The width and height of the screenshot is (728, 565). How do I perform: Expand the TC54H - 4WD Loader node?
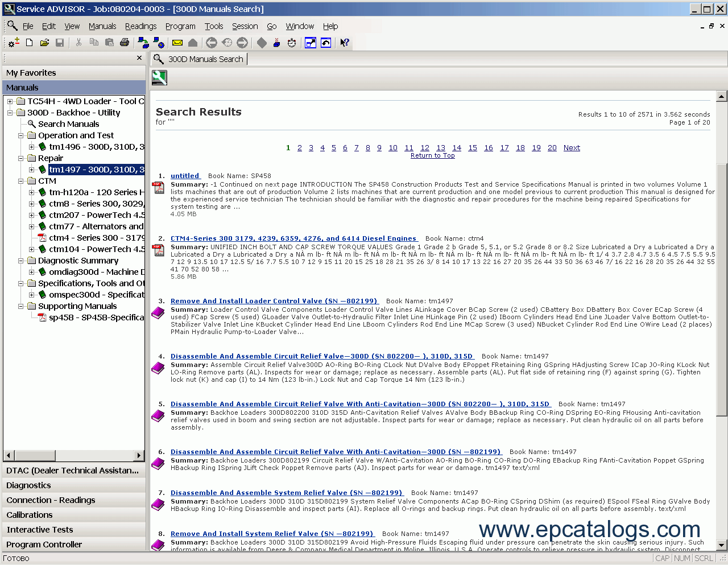coord(10,101)
